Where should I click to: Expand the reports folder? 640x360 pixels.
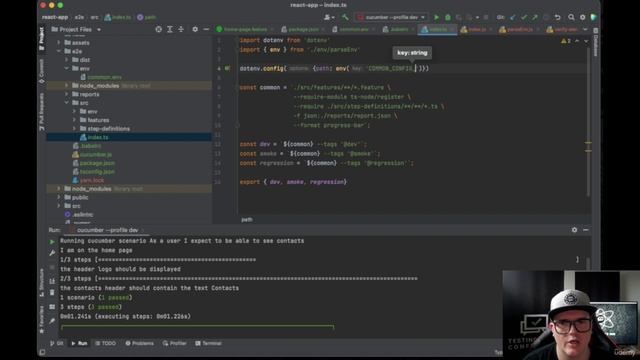click(x=67, y=94)
